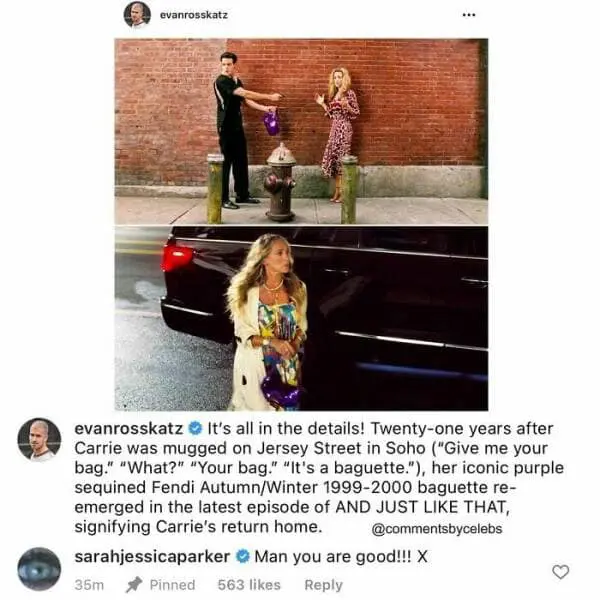Visit the sarahjessicaparker profile link
This screenshot has height=600, width=600.
152,557
